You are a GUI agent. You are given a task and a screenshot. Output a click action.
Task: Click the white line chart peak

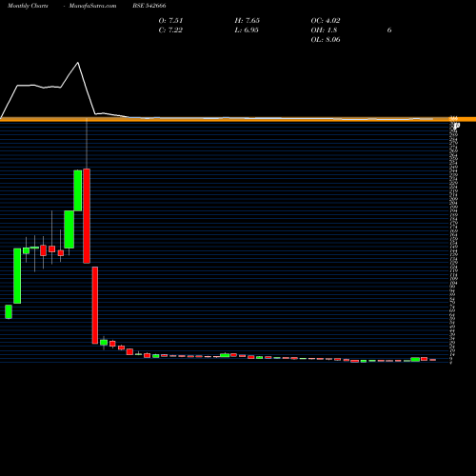point(78,63)
